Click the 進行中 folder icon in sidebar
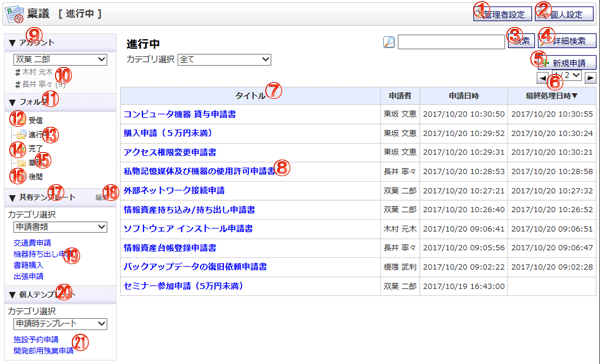 click(x=21, y=134)
